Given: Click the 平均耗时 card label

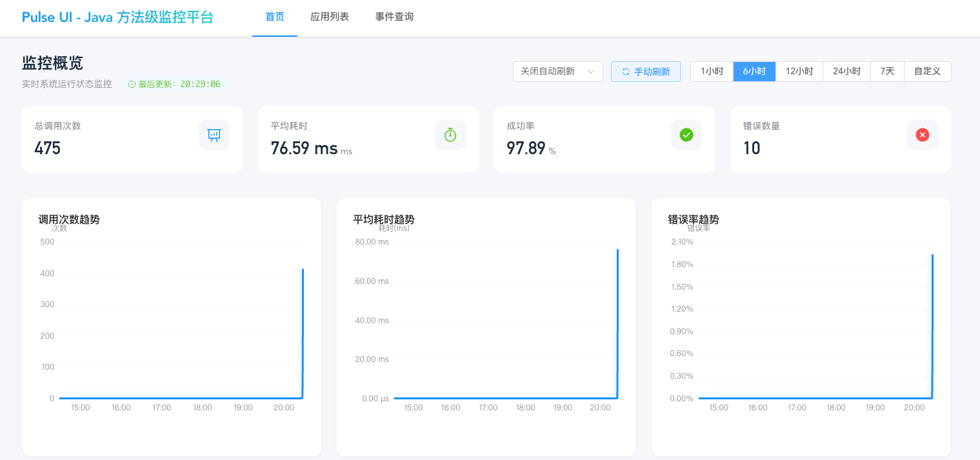Looking at the screenshot, I should [289, 126].
